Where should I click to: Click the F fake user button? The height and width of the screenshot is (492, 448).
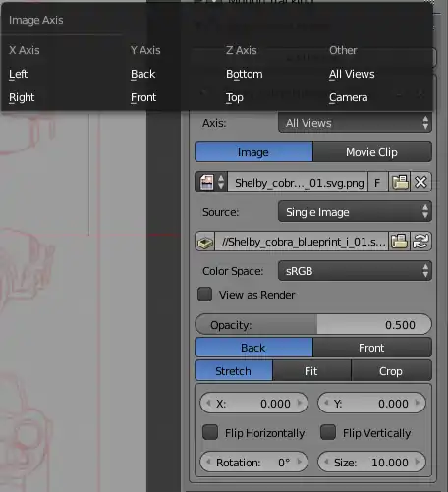[x=377, y=182]
